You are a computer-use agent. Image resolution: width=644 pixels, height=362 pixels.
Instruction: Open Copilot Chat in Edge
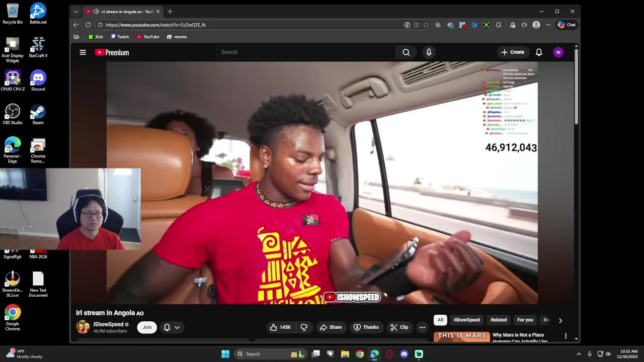(567, 25)
